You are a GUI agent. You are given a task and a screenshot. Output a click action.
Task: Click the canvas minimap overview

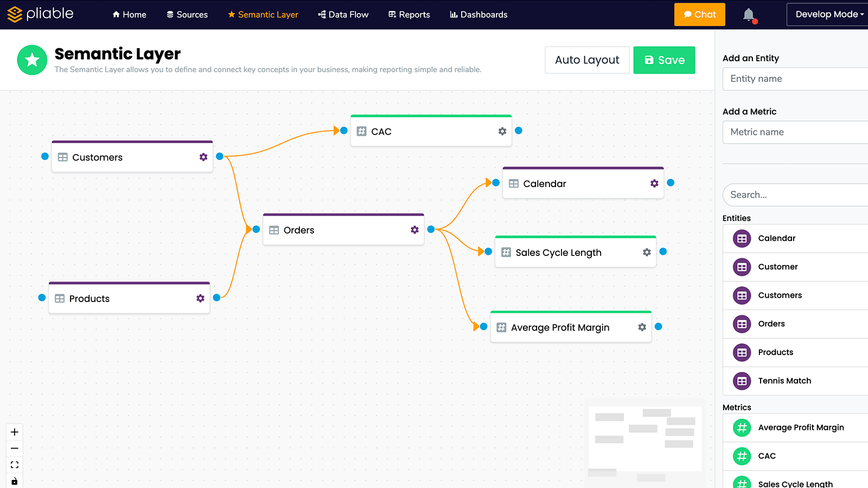click(644, 438)
